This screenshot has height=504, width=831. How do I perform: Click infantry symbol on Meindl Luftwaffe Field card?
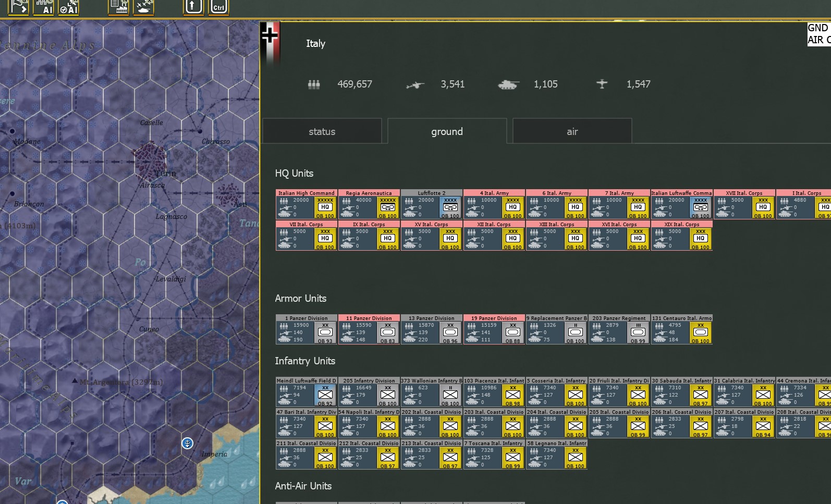pyautogui.click(x=325, y=395)
